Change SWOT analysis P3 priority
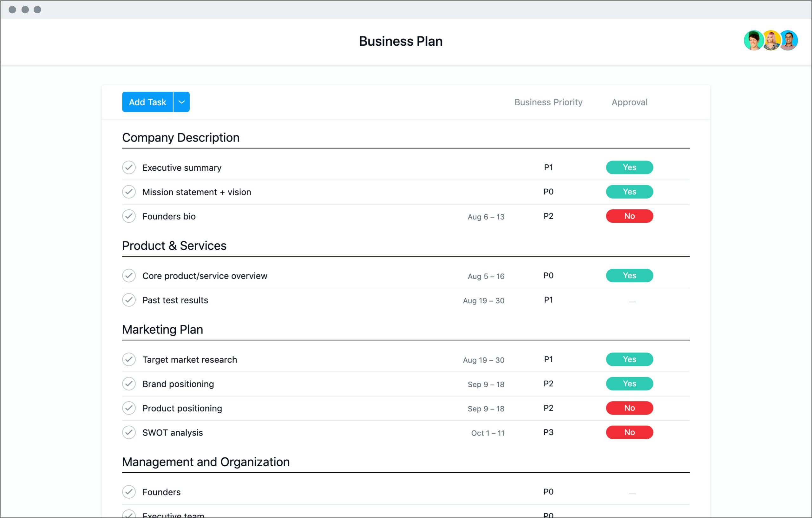Image resolution: width=812 pixels, height=518 pixels. click(548, 432)
